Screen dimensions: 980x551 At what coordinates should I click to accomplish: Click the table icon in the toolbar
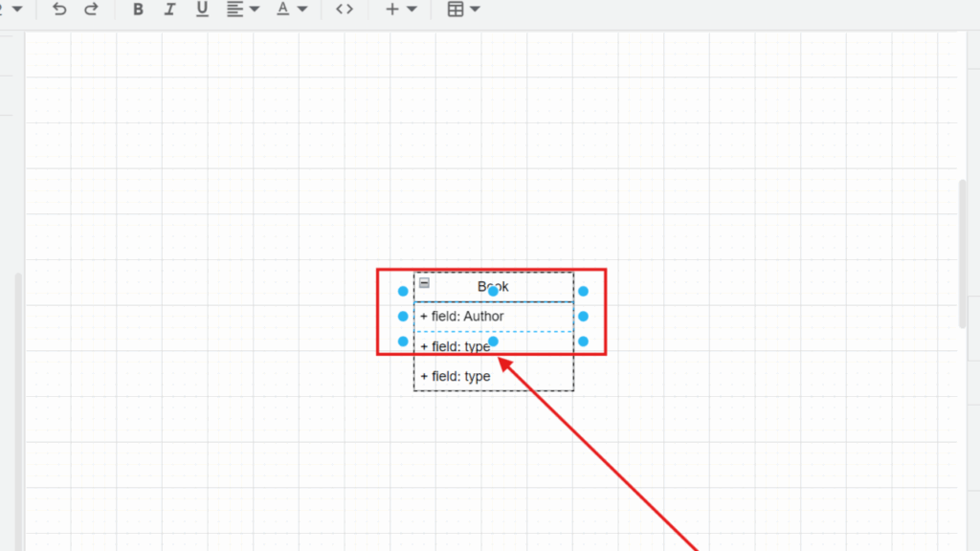tap(457, 9)
